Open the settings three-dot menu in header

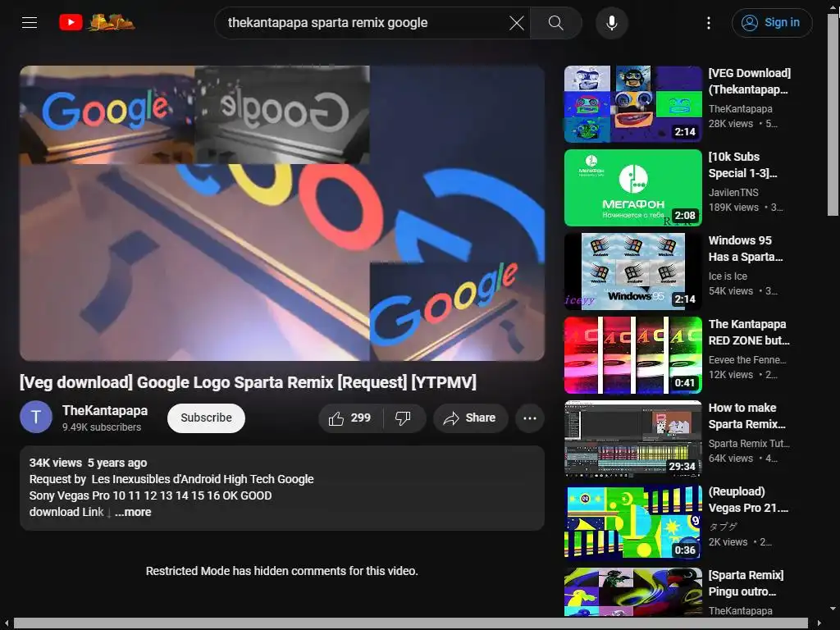[x=709, y=22]
